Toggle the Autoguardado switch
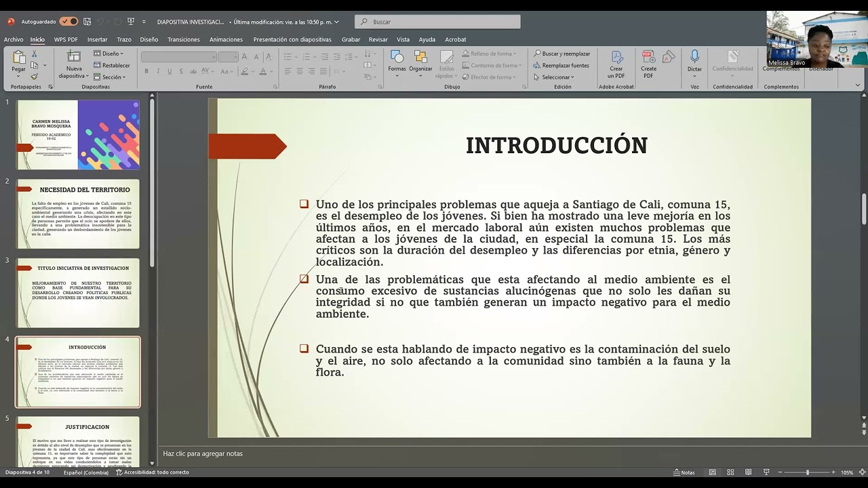The height and width of the screenshot is (488, 868). tap(68, 22)
